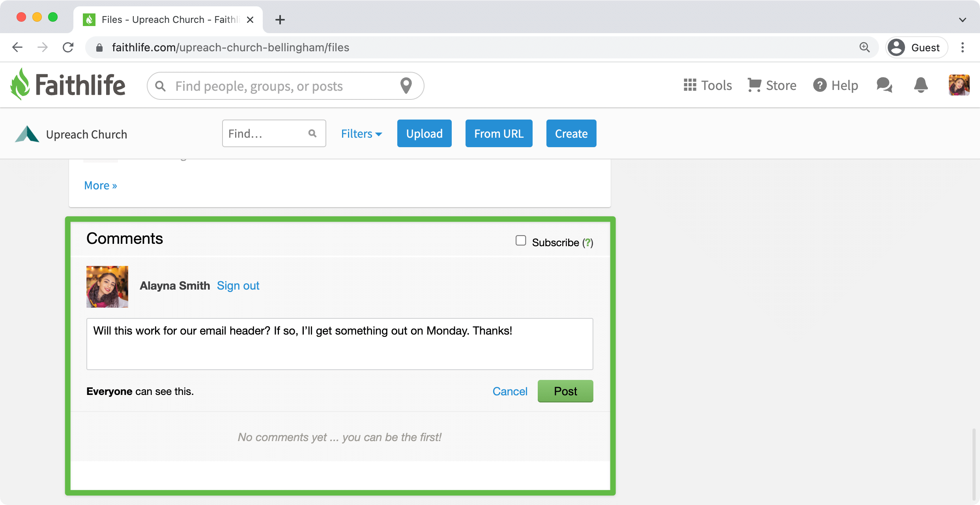Screen dimensions: 980x505
Task: Open the notifications bell
Action: (x=921, y=85)
